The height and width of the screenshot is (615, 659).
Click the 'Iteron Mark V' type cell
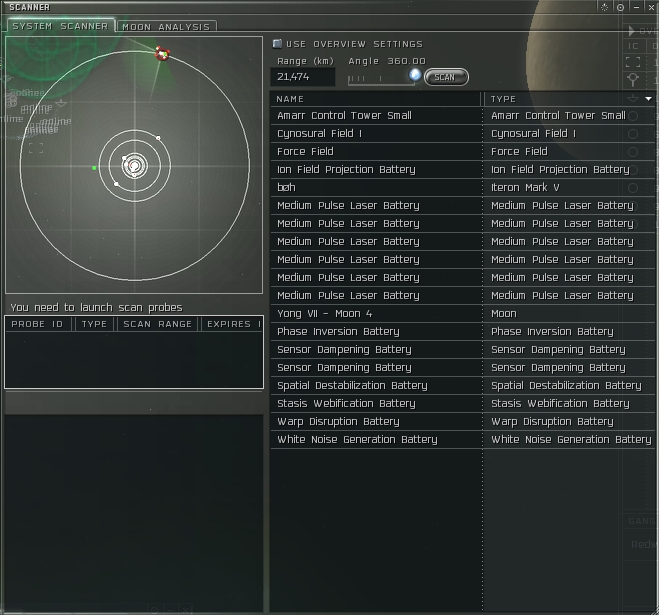525,187
